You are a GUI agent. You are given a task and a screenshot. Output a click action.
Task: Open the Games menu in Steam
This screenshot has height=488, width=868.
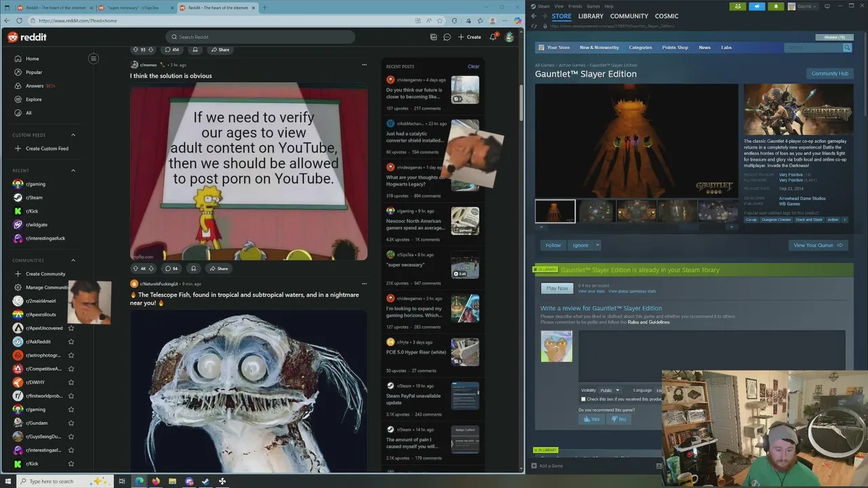coord(593,6)
